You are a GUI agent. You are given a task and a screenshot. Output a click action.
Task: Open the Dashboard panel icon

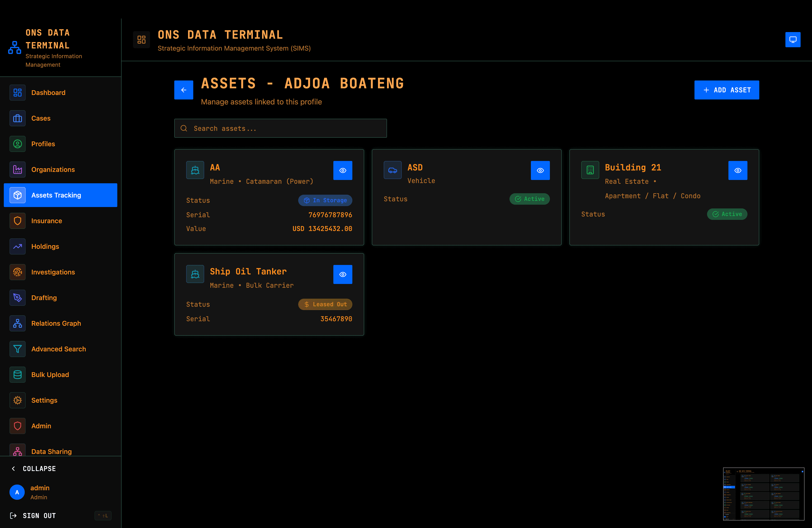17,92
